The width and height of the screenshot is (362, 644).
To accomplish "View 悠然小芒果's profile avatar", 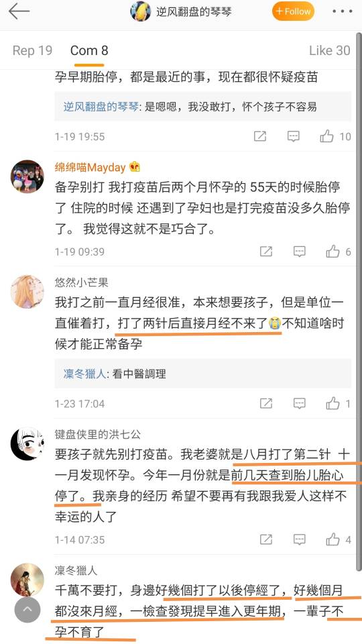I will 27,292.
